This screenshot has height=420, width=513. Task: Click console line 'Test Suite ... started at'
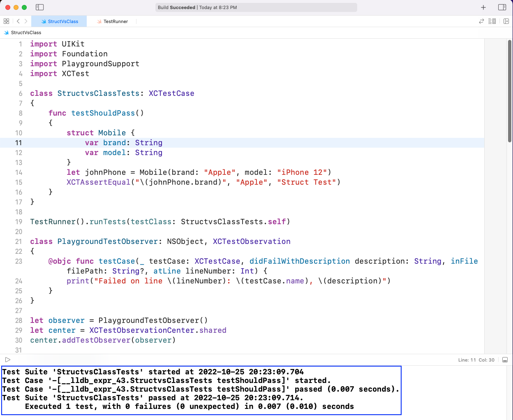153,372
